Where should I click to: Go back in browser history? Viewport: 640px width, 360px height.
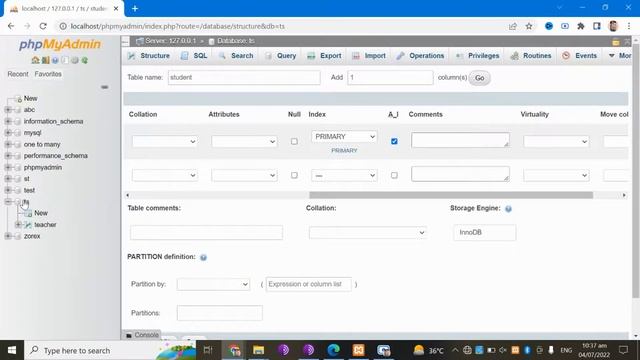coord(11,26)
